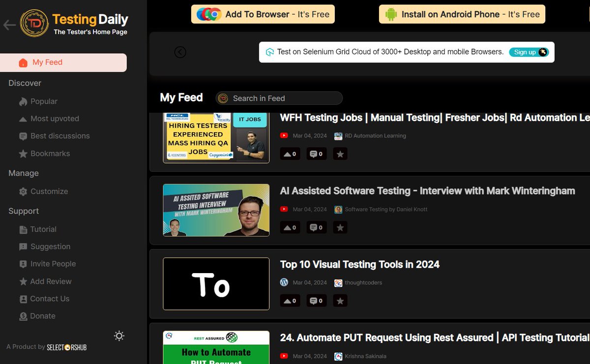
Task: Open the Customize settings under Manage
Action: [x=48, y=192]
